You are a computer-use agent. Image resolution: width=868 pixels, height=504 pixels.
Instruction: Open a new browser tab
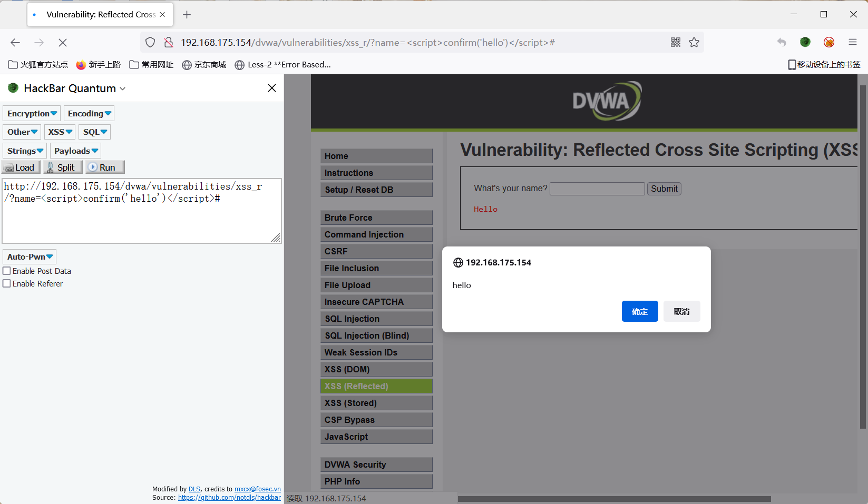pyautogui.click(x=187, y=15)
